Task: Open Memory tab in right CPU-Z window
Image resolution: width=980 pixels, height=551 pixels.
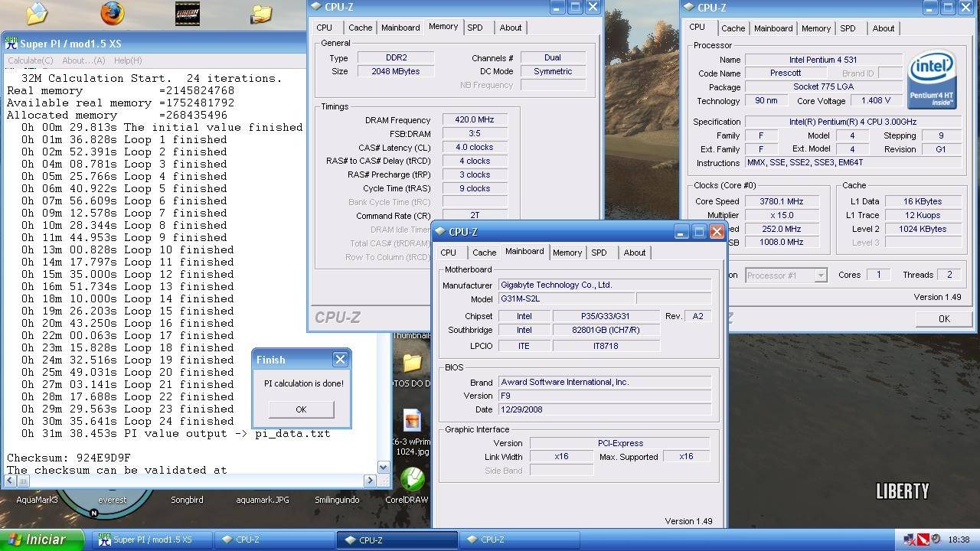Action: click(816, 28)
